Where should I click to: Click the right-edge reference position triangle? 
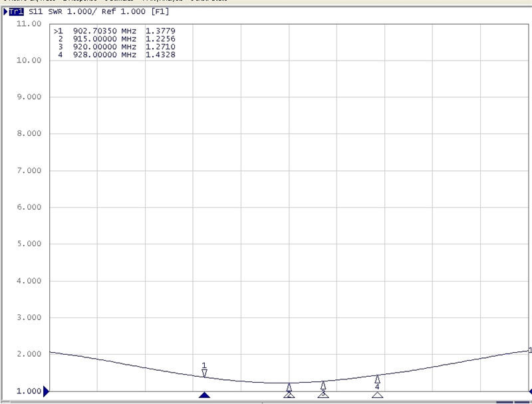pos(529,391)
